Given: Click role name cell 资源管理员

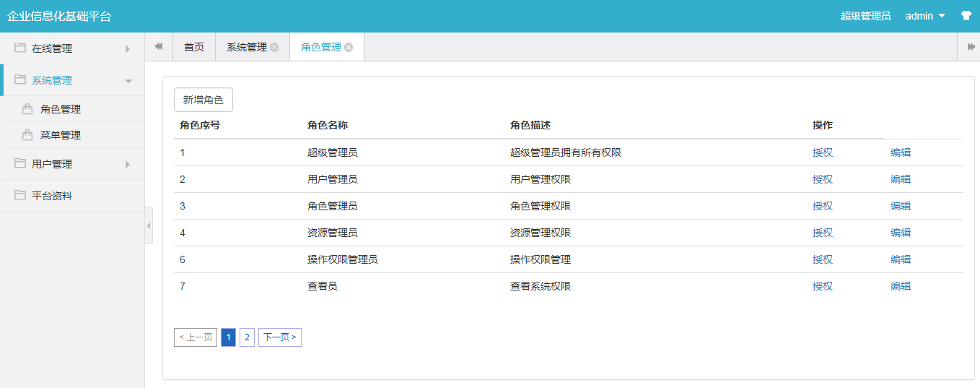Looking at the screenshot, I should click(333, 233).
